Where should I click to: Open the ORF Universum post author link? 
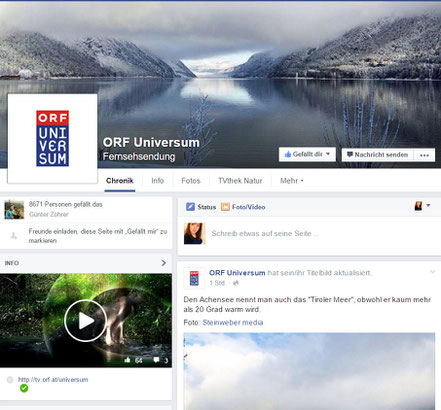coord(237,273)
